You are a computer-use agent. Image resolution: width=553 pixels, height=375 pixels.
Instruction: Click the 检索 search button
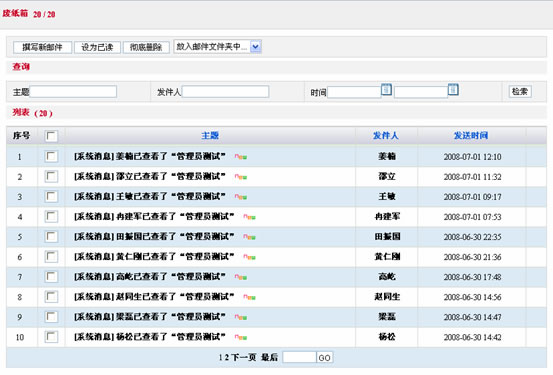520,92
